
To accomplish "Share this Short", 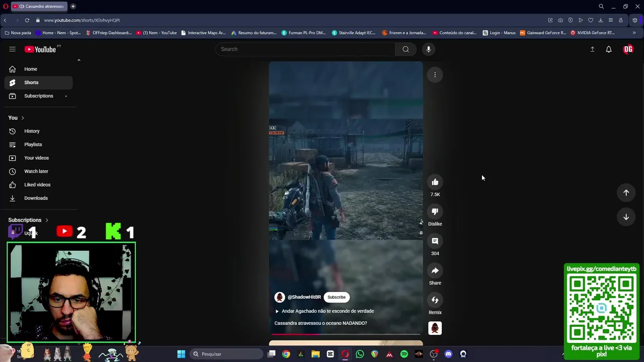I will coord(435,270).
